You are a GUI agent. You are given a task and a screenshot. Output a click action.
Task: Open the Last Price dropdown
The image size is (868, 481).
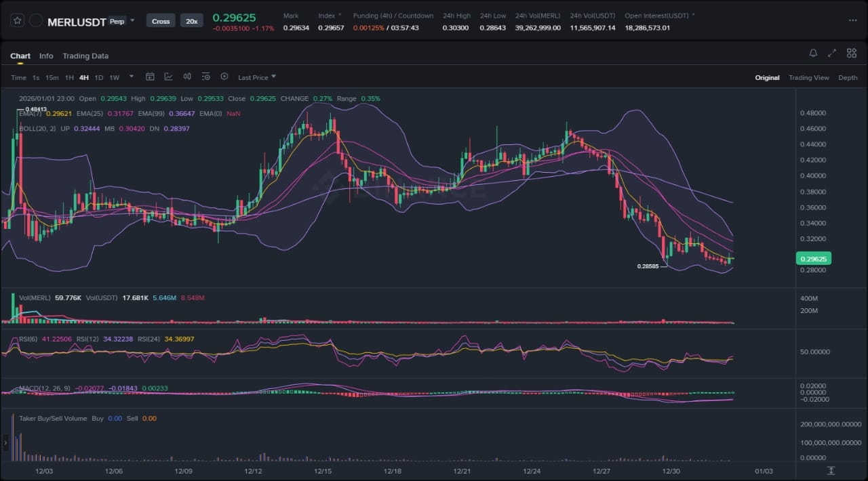tap(256, 77)
